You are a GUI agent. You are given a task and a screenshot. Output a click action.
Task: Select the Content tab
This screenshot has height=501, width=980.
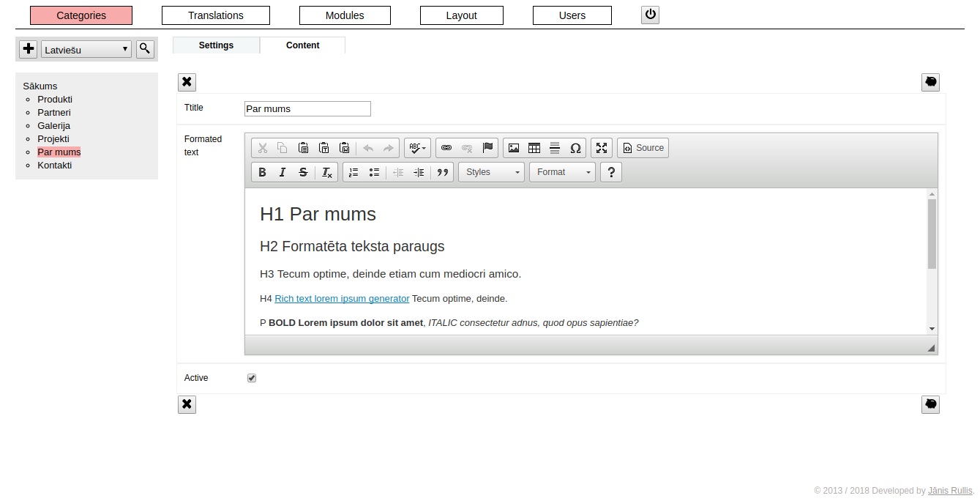(302, 45)
